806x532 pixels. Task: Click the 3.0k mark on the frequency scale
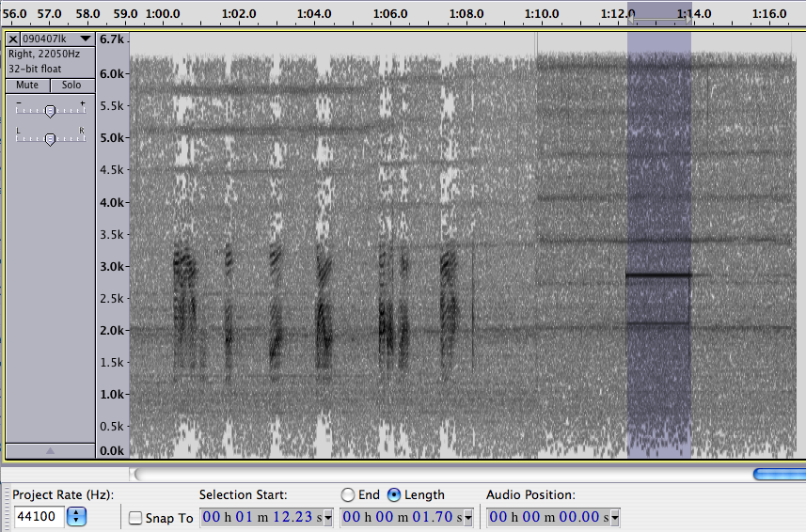point(112,266)
